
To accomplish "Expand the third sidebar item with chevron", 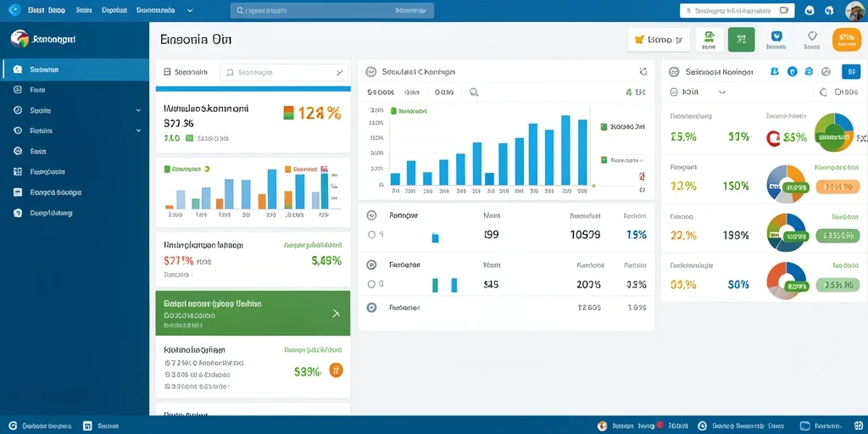I will point(75,110).
